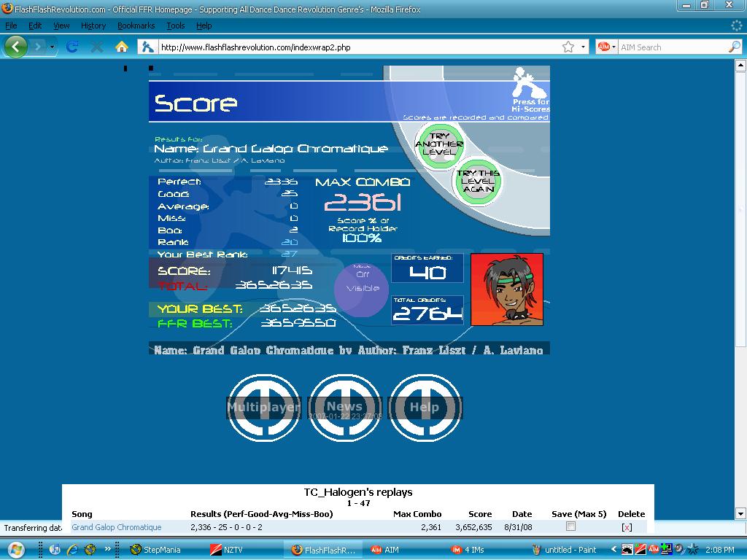Open the Help circle button below game
747x560 pixels.
pyautogui.click(x=425, y=408)
